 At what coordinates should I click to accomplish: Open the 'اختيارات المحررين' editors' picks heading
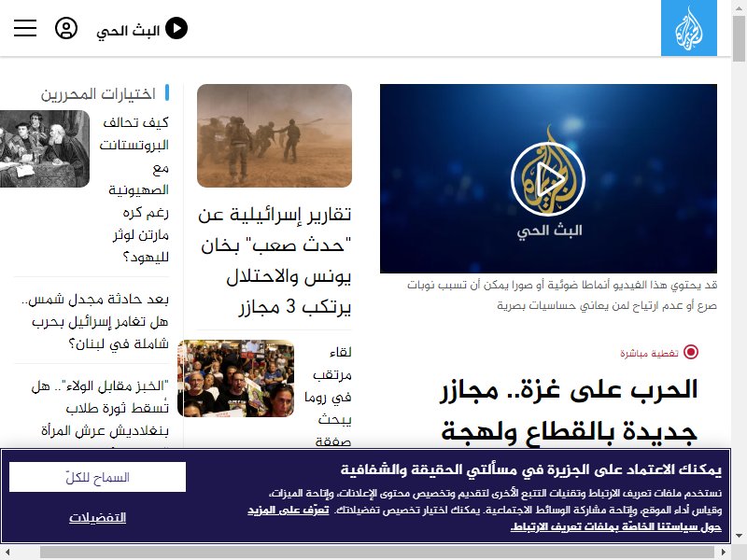coord(98,93)
